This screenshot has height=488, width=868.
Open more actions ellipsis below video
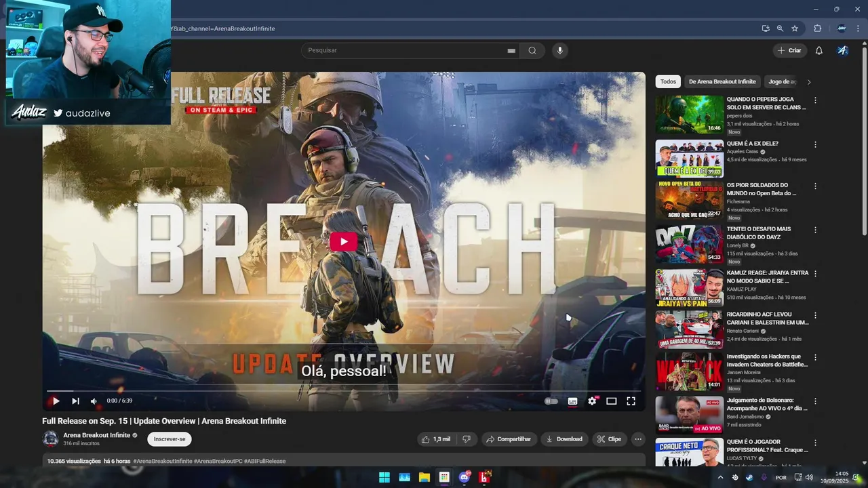[637, 439]
